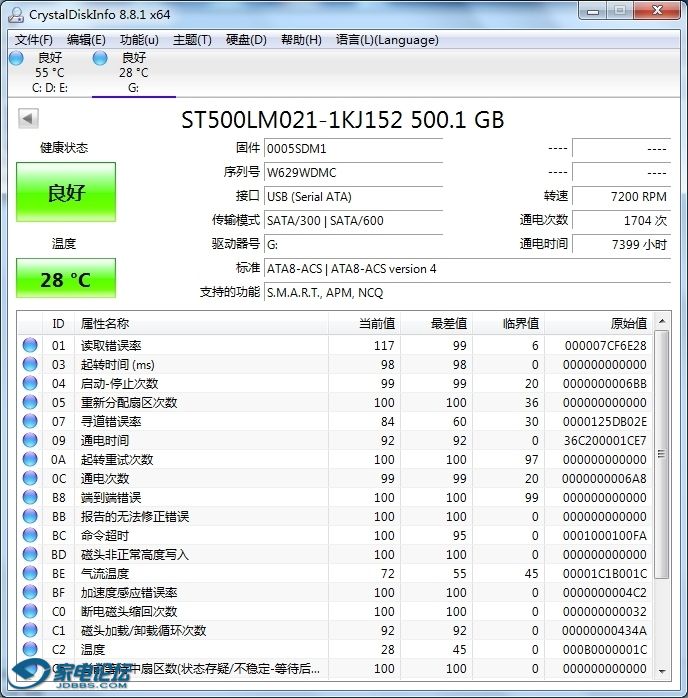688x698 pixels.
Task: Click the blue status icon for 加速度感应错误率
Action: point(30,592)
